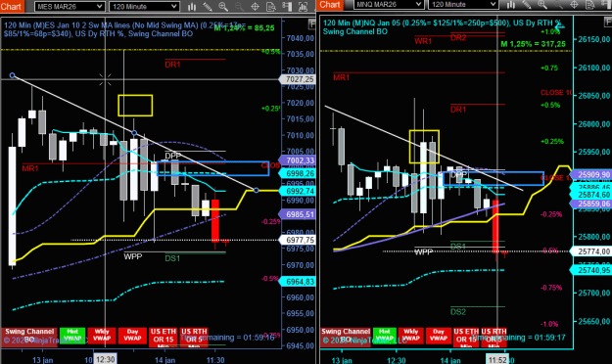Toggle Day VWAP button on MNQ chart
This screenshot has height=364, width=612.
439,336
